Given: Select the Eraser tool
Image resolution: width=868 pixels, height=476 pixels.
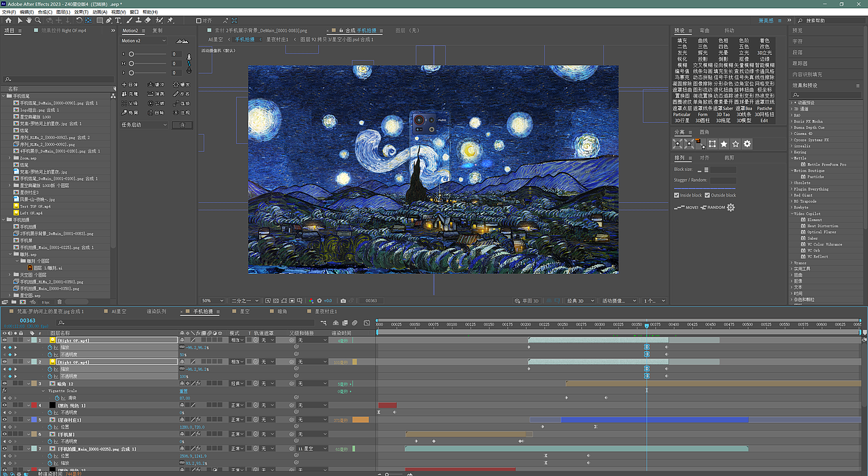Looking at the screenshot, I should (147, 20).
